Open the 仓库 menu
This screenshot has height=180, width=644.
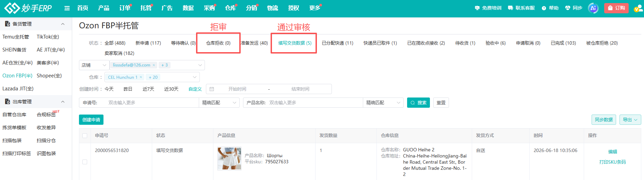(230, 8)
